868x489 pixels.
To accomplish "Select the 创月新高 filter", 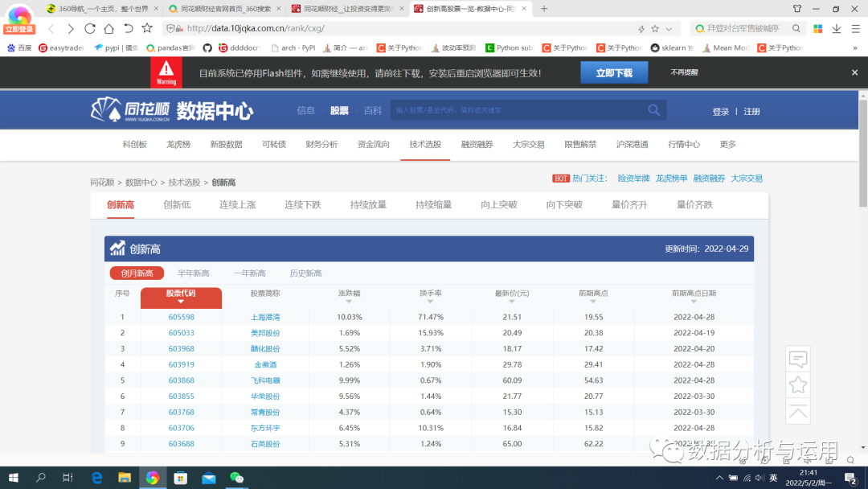I will pos(137,273).
